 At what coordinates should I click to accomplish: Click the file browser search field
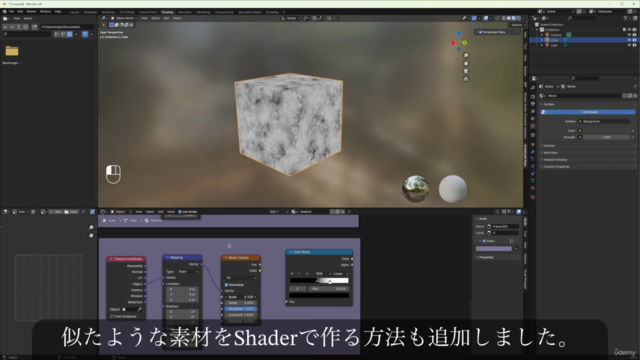tap(27, 34)
